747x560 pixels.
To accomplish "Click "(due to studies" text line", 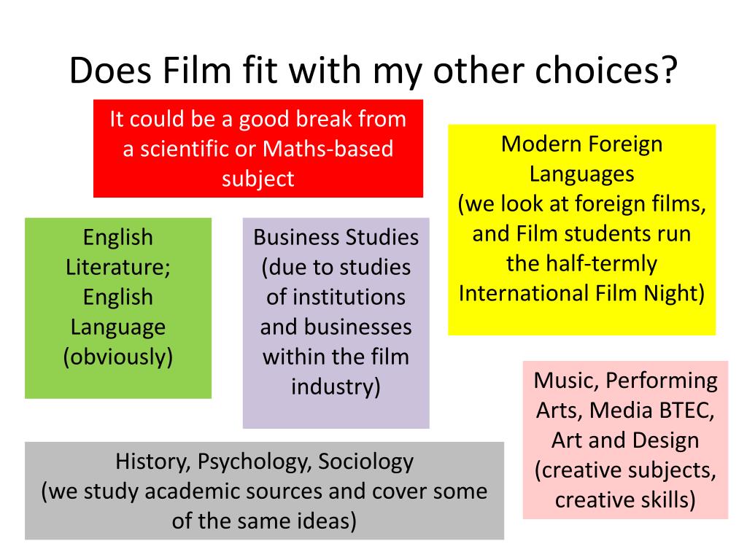I will pos(336,268).
